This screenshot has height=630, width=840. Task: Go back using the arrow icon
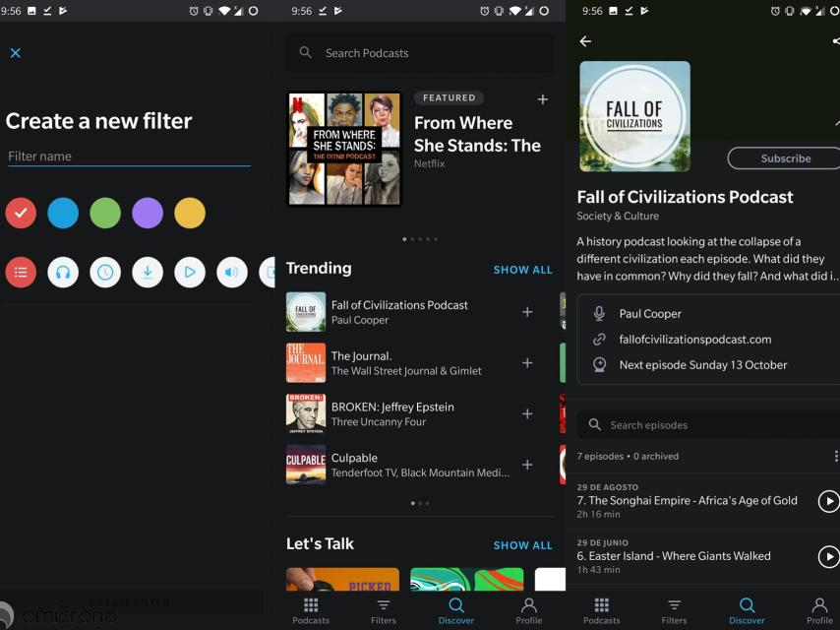[585, 41]
